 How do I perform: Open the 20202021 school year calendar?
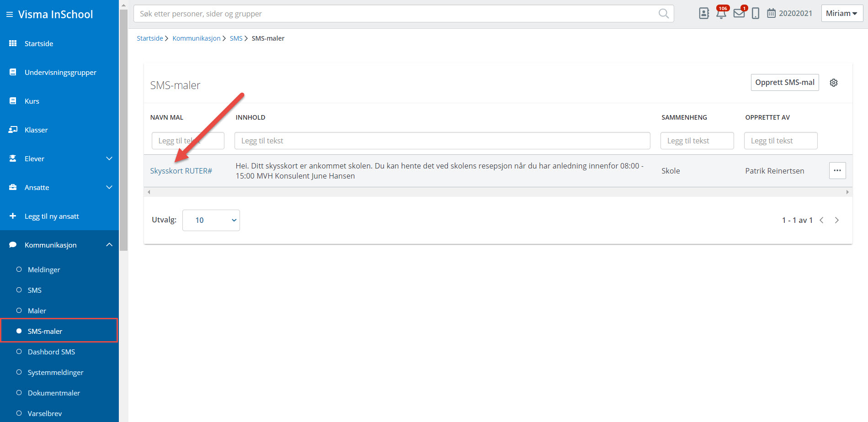(789, 14)
